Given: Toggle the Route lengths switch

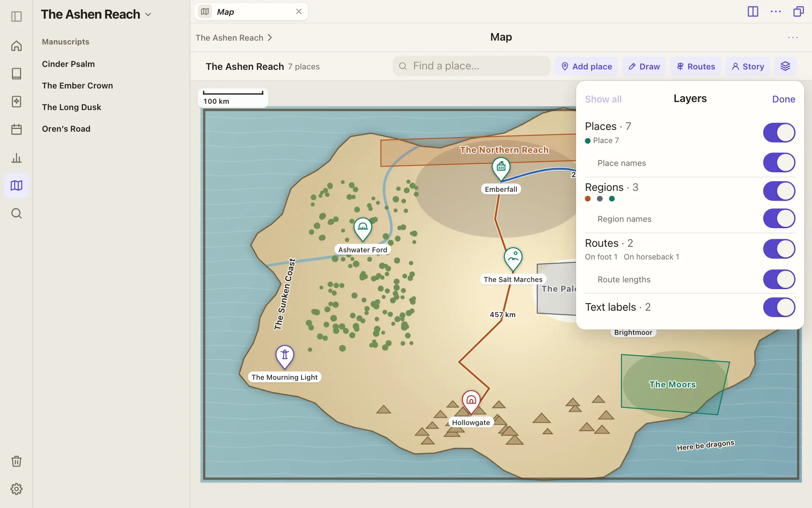Looking at the screenshot, I should click(x=779, y=279).
